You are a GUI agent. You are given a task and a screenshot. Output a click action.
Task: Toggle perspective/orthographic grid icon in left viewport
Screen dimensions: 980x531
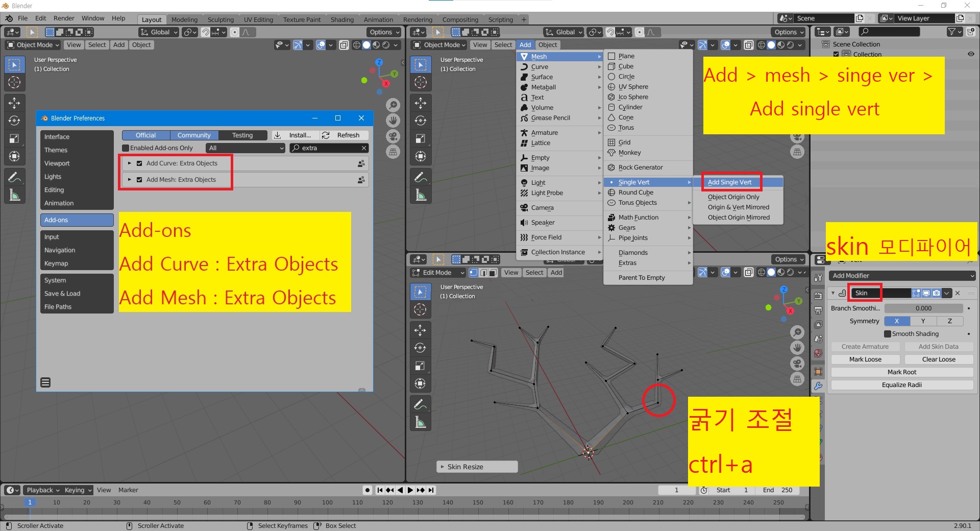[393, 152]
